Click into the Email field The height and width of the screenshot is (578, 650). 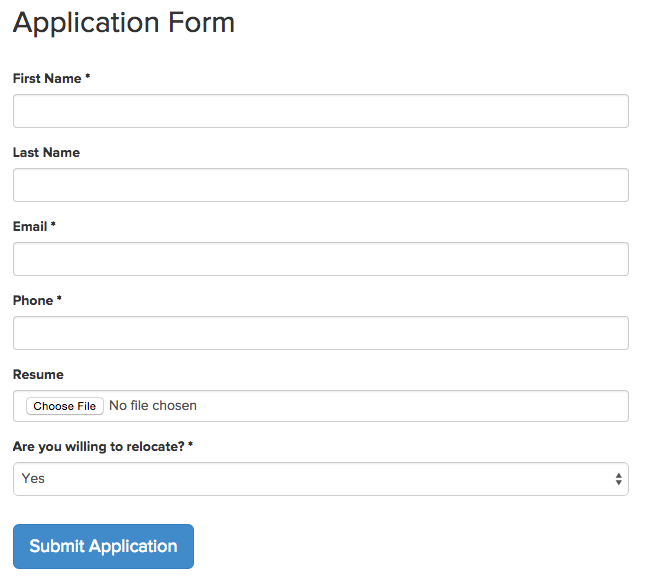tap(320, 259)
